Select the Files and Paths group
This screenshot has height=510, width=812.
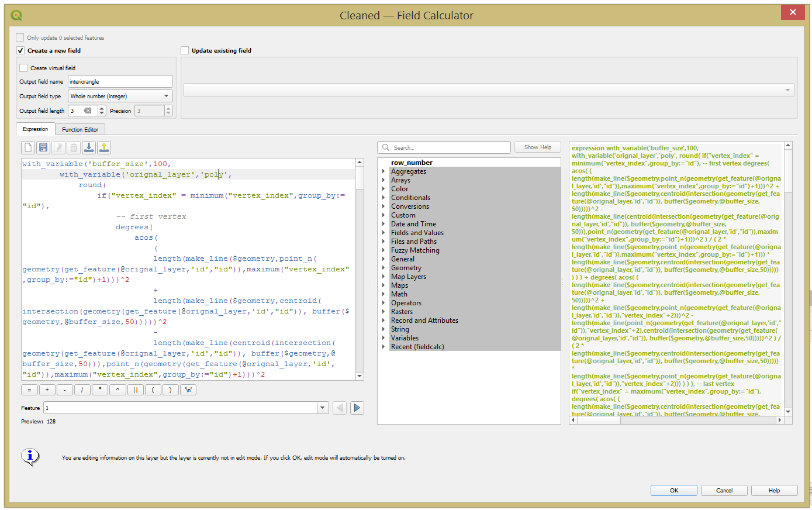[x=414, y=242]
